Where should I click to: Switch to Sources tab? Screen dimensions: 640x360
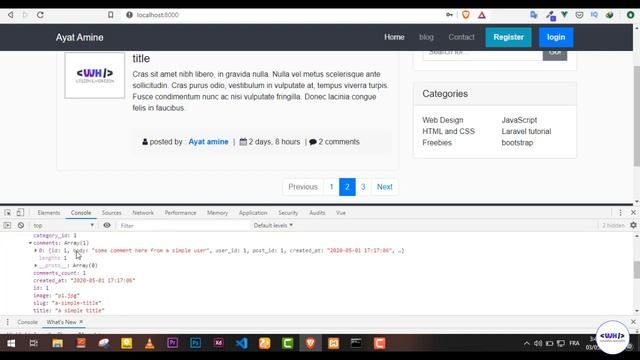click(111, 213)
